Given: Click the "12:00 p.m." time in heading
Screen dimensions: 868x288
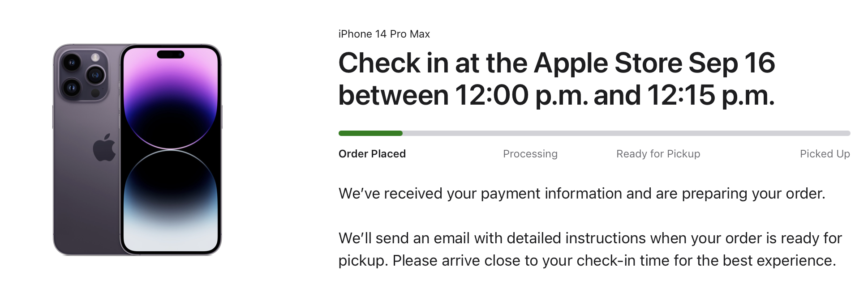Looking at the screenshot, I should (521, 95).
